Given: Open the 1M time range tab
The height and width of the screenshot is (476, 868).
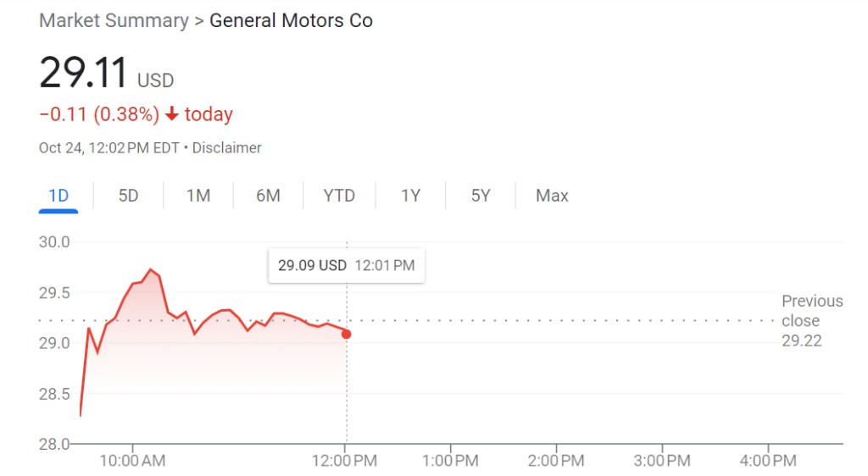Looking at the screenshot, I should (x=198, y=196).
